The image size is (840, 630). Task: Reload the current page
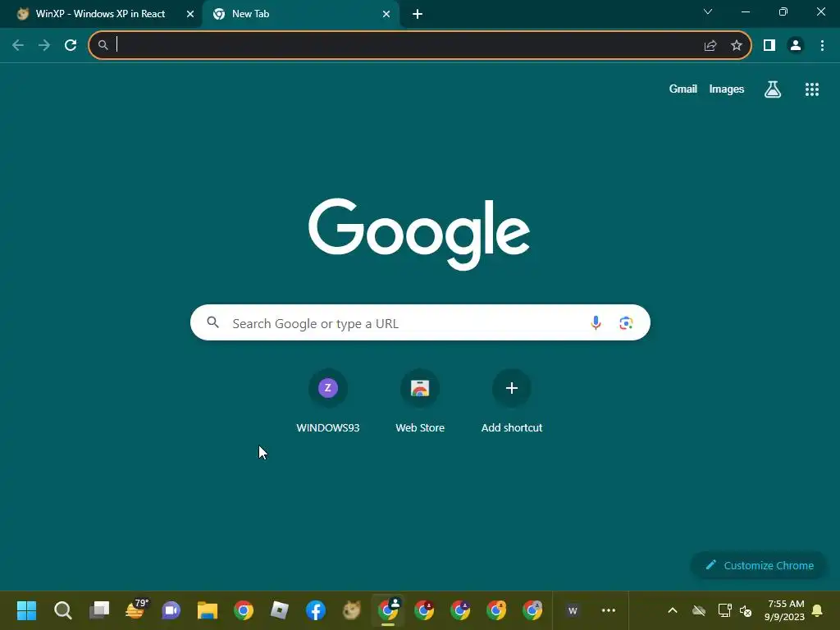point(71,46)
